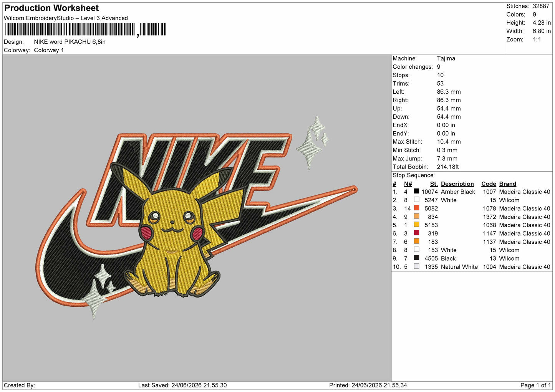This screenshot has height=392, width=555.
Task: Click the dark red swatch for code 1147
Action: pos(416,233)
